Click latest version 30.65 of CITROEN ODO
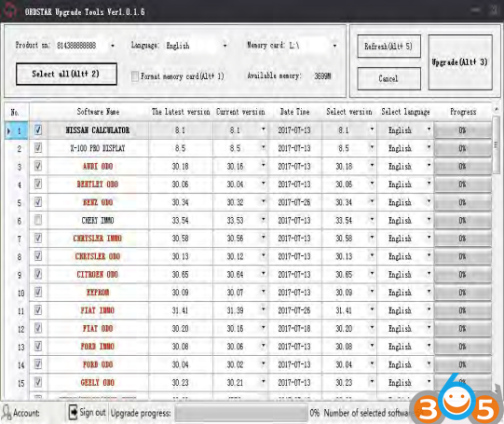The height and width of the screenshot is (424, 504). tap(181, 274)
